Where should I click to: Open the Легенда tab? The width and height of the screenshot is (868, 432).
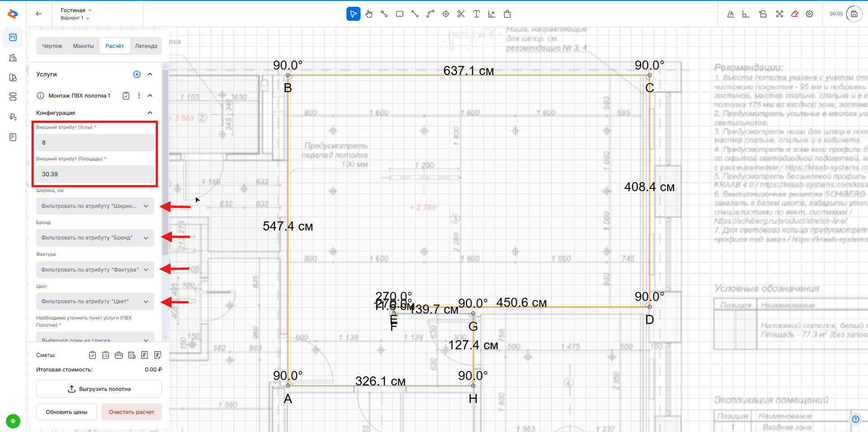click(146, 46)
